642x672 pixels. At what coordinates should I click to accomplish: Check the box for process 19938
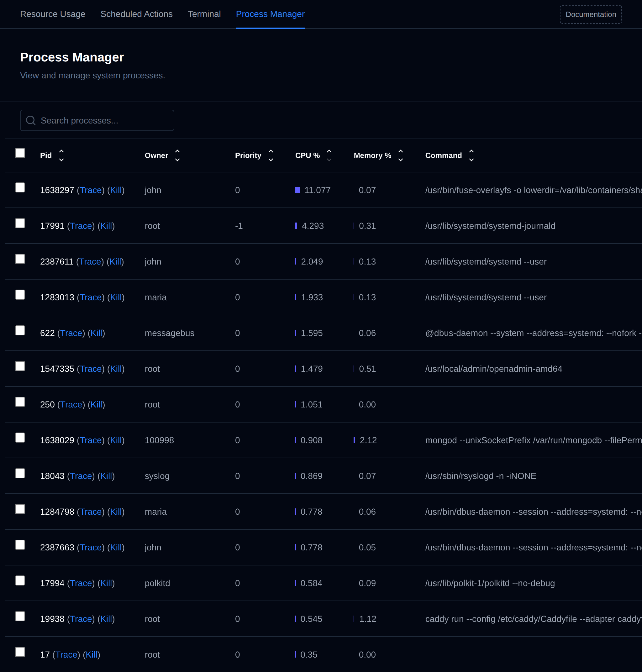(20, 617)
